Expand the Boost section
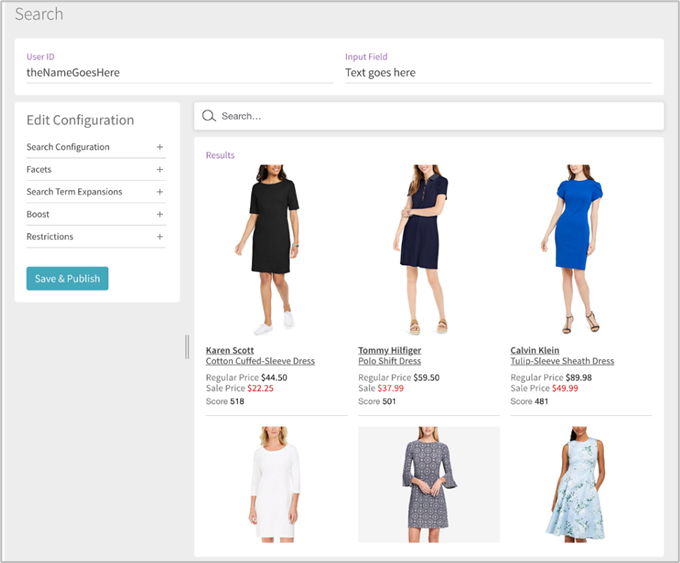The height and width of the screenshot is (563, 680). [x=96, y=214]
